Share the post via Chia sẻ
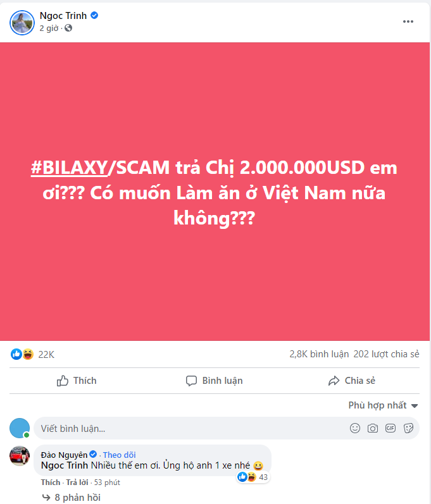This screenshot has width=431, height=504. tap(351, 381)
